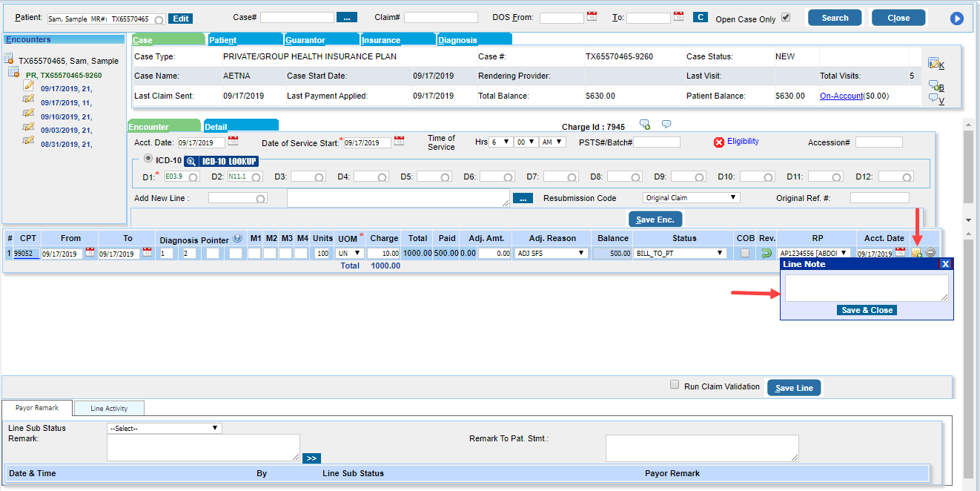980x491 pixels.
Task: Click into the Line Note text area
Action: click(867, 288)
